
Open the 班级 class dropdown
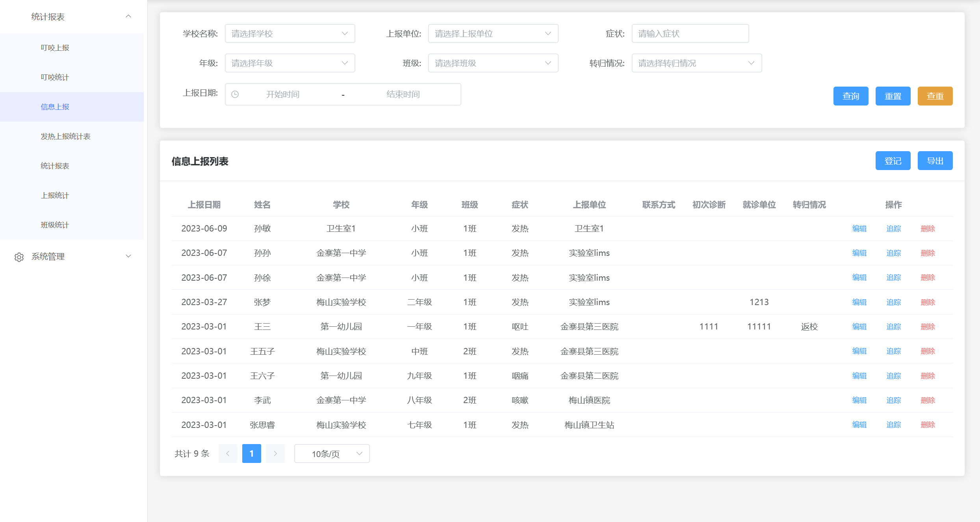coord(493,63)
